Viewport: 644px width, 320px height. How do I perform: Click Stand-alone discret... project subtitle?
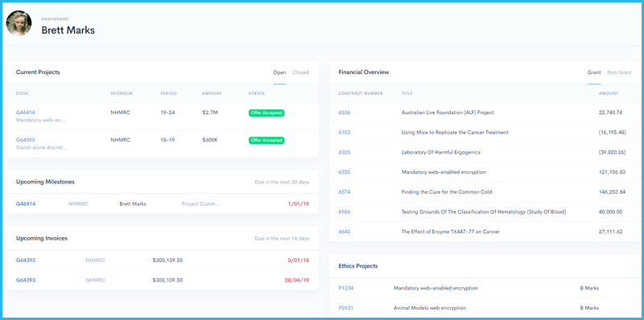coord(42,148)
